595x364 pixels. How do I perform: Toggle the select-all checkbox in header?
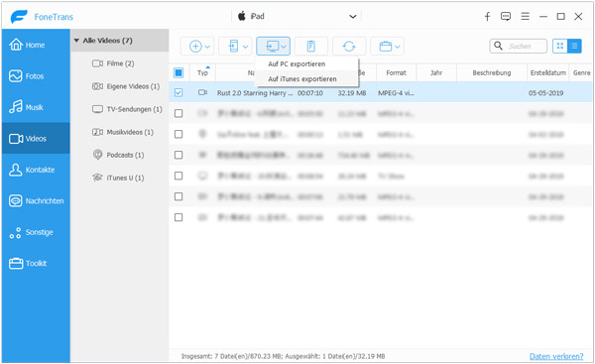[178, 72]
